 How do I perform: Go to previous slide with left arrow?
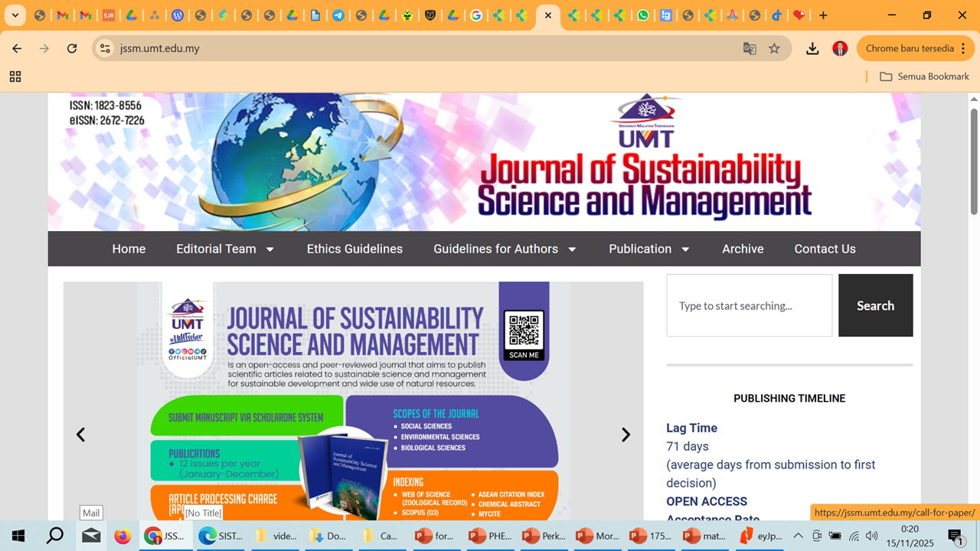tap(80, 435)
